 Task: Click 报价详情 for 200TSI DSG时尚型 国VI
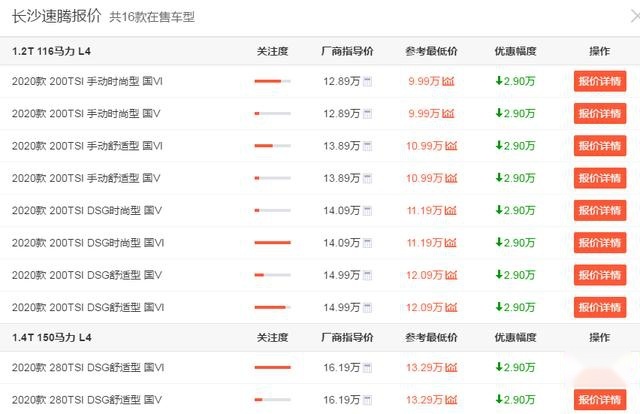tap(600, 243)
